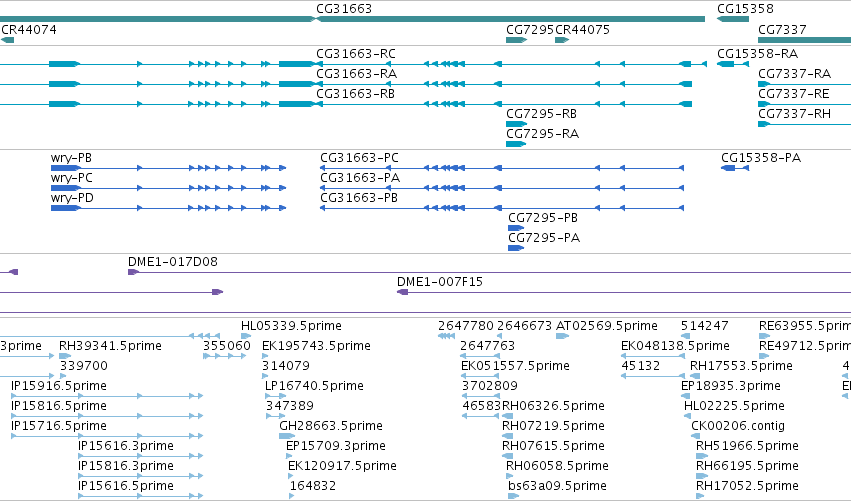The width and height of the screenshot is (851, 501).
Task: Select EST IP15816.5prime
Action: [59, 406]
